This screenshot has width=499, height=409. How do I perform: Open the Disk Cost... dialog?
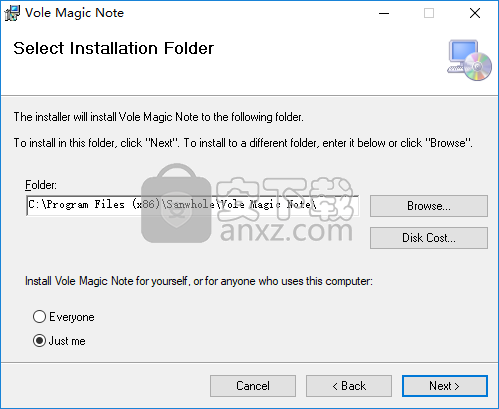tap(429, 238)
